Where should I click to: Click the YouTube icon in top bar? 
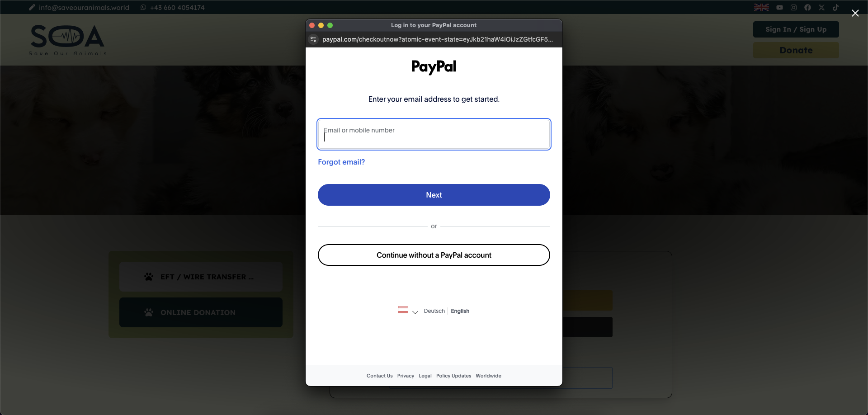(x=779, y=7)
